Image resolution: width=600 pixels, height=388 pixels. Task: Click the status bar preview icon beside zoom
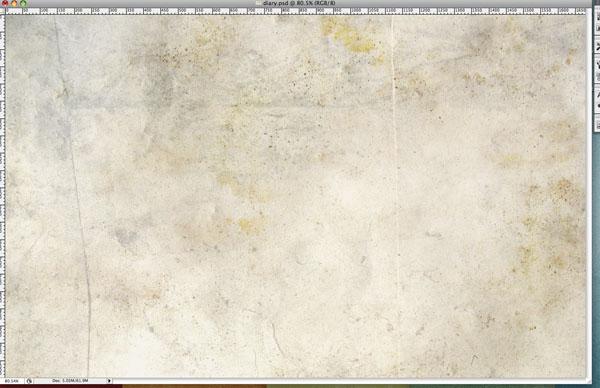click(29, 381)
